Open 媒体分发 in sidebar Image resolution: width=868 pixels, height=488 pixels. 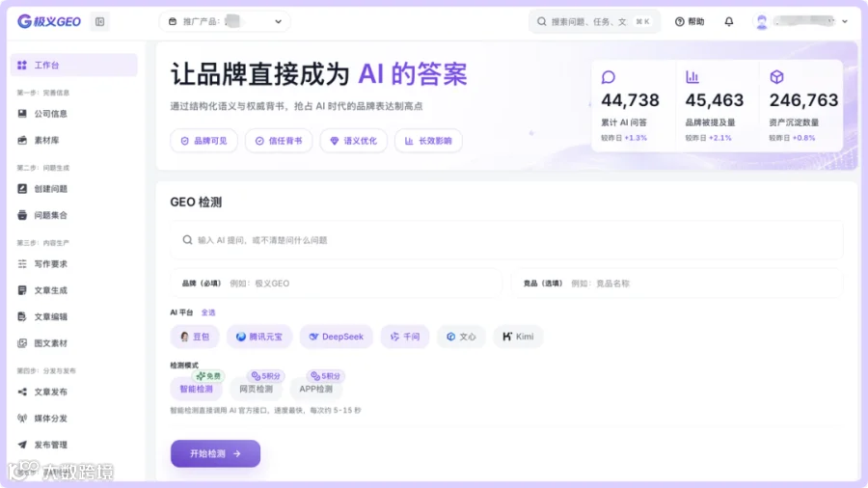tap(74, 419)
